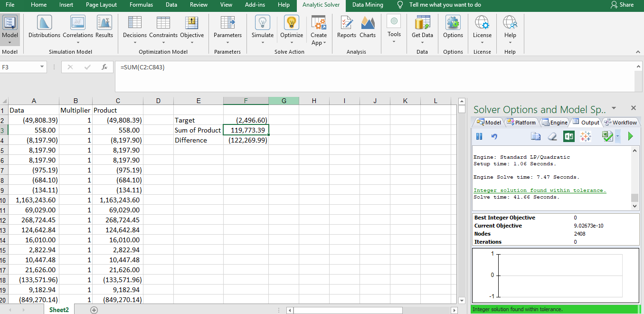Expand the formula bar
Image resolution: width=644 pixels, height=314 pixels.
(x=638, y=67)
